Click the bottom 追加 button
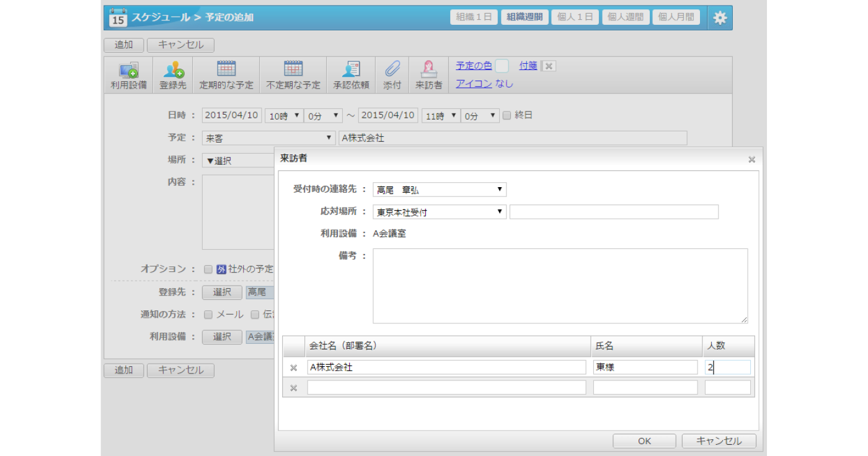 [123, 370]
